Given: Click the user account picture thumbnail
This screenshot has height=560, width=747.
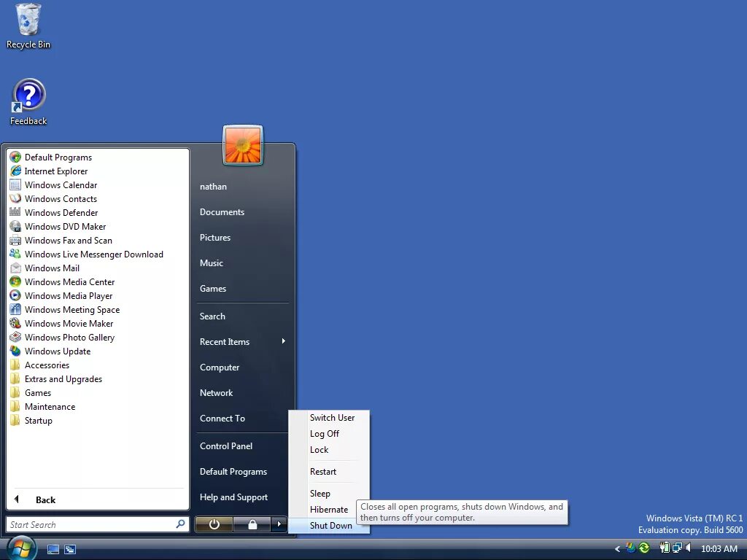Looking at the screenshot, I should (243, 145).
